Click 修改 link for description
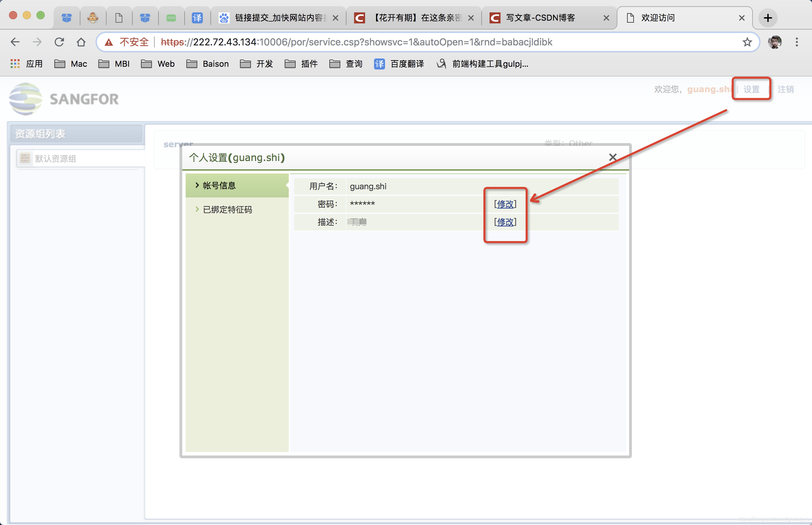Screen dimensions: 812x525 [505, 222]
